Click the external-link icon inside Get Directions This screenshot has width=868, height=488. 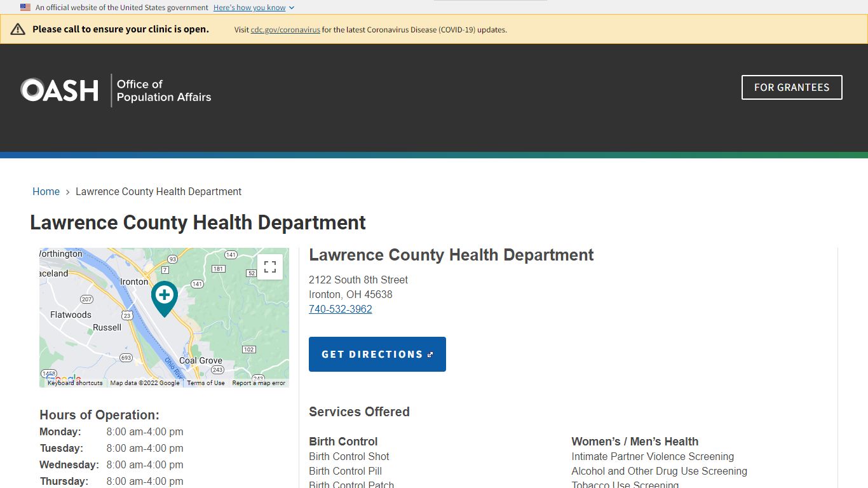click(430, 354)
